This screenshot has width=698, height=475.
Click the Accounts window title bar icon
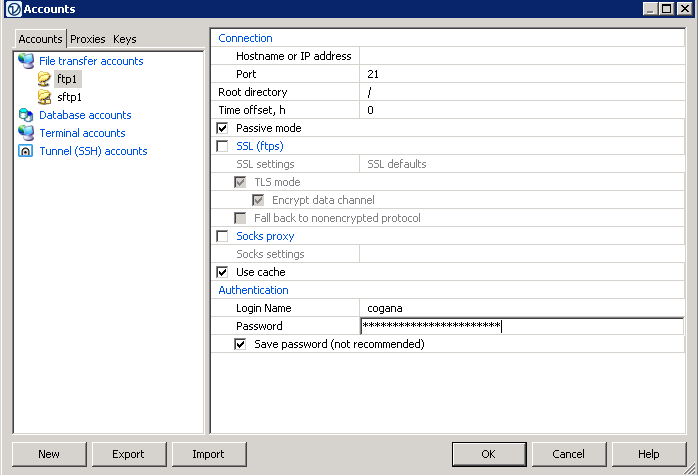point(11,9)
